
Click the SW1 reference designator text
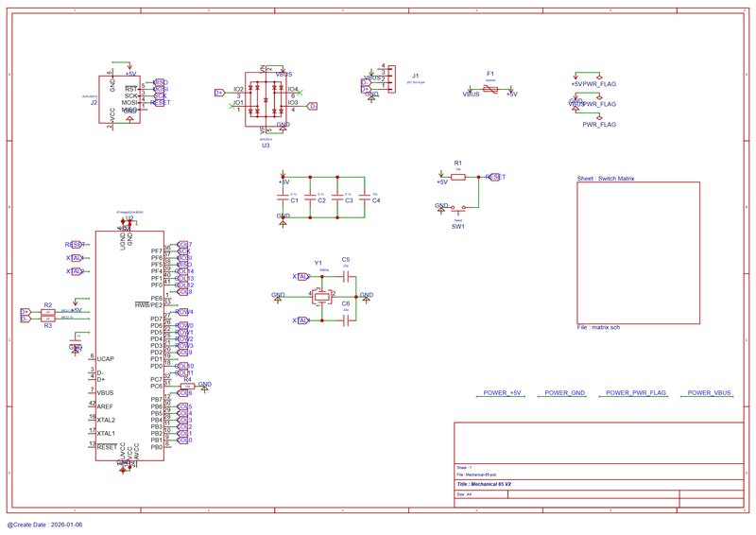click(x=458, y=226)
